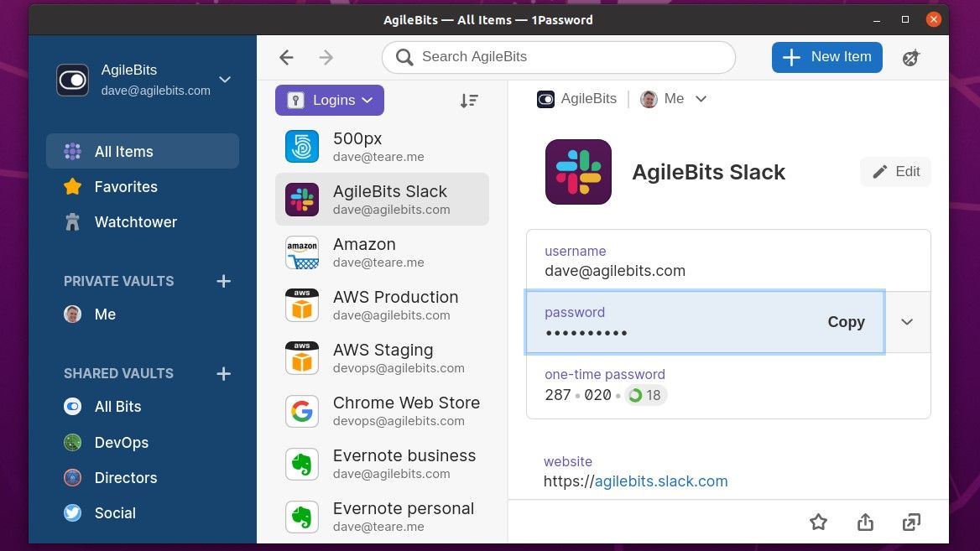The image size is (980, 551).
Task: Mark item as favorite with star icon
Action: [818, 522]
